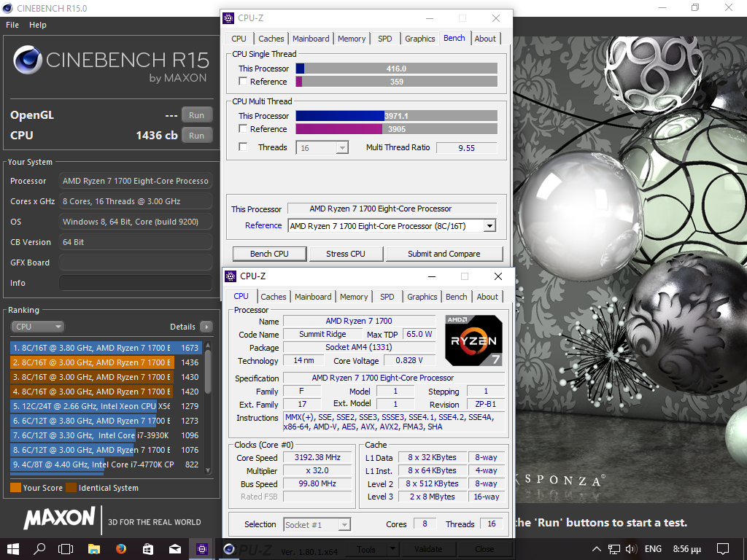The height and width of the screenshot is (560, 747).
Task: Select ranking row 7 Intel Core i7-3930K
Action: [106, 435]
